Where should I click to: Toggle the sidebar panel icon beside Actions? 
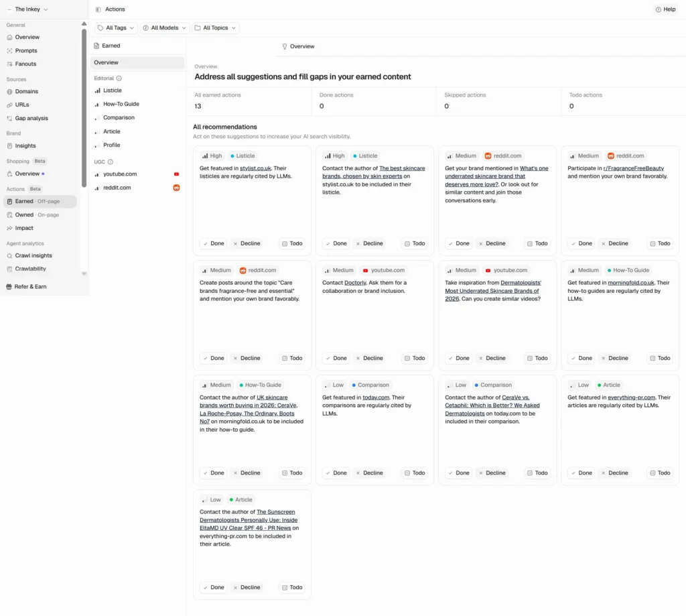98,9
